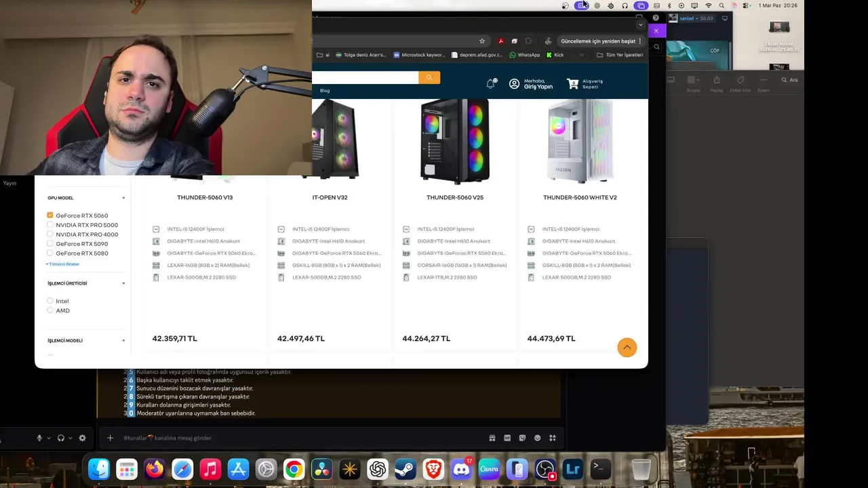Open the Discord emoji picker
Screen dimensions: 868x488
[538, 439]
